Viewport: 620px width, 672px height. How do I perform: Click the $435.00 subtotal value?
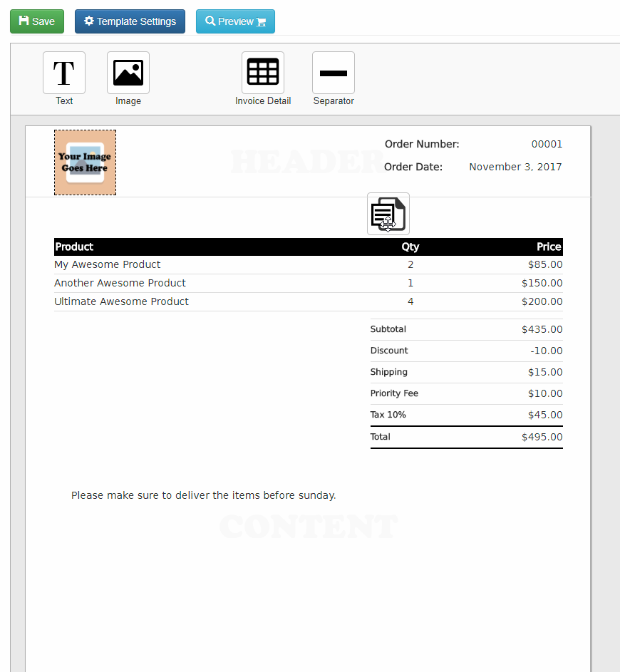point(542,329)
